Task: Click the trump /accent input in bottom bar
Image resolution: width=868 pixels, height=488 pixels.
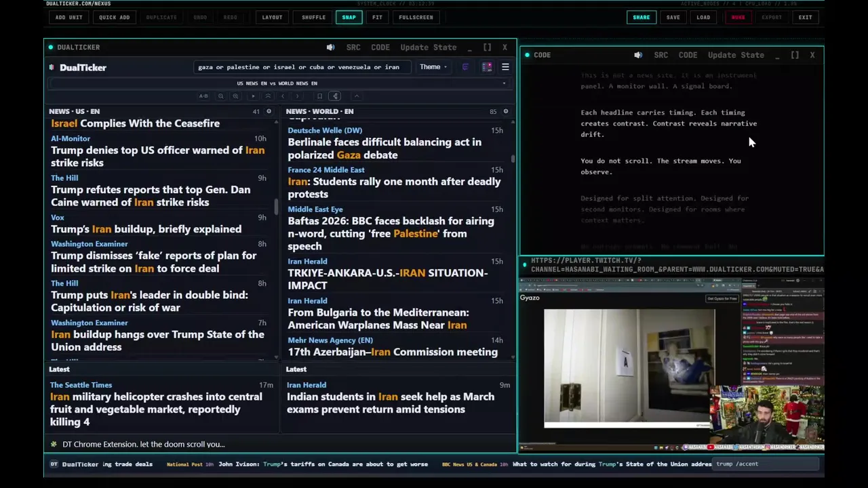Action: coord(766,464)
